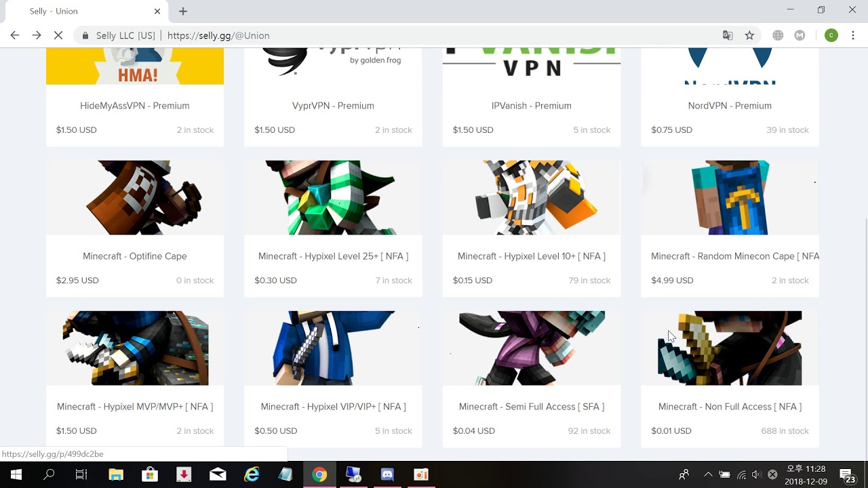Viewport: 868px width, 488px height.
Task: Go back to the previous page
Action: [15, 35]
